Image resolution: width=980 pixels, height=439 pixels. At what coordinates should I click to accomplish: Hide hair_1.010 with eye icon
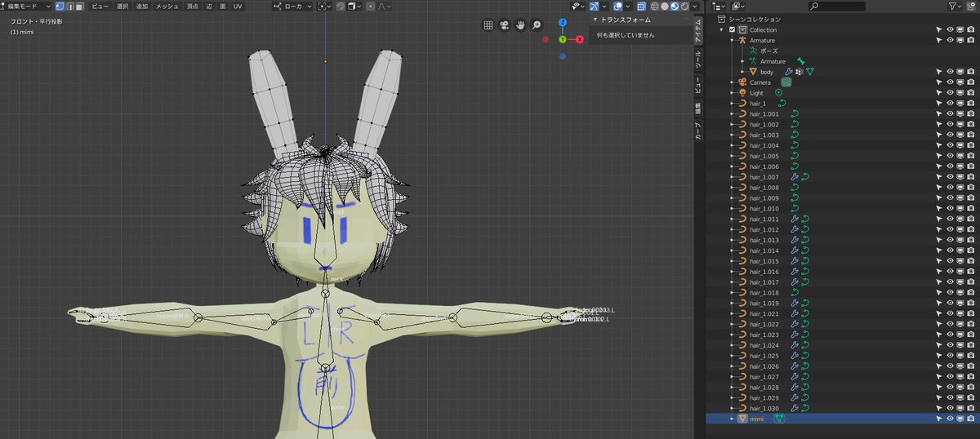point(951,209)
